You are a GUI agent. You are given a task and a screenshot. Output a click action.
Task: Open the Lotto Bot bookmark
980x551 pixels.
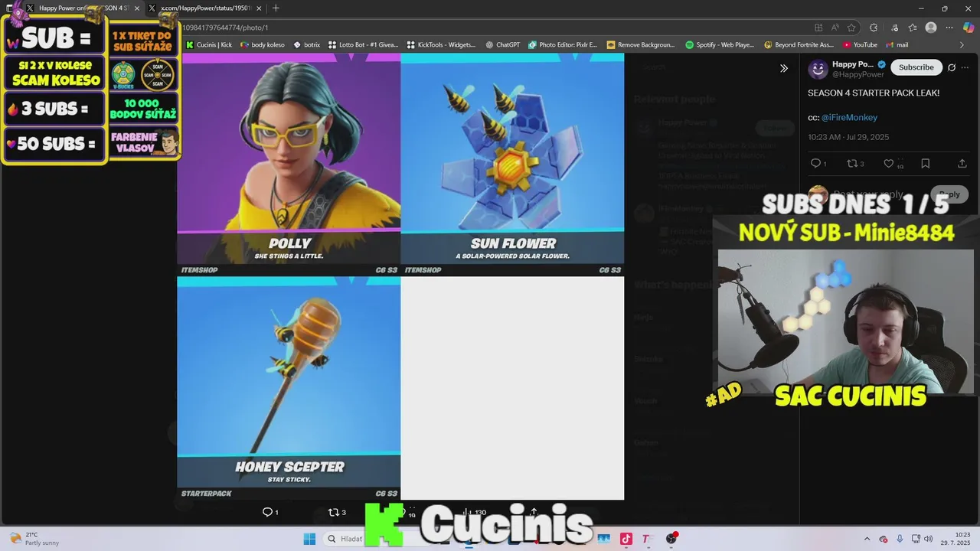[364, 44]
